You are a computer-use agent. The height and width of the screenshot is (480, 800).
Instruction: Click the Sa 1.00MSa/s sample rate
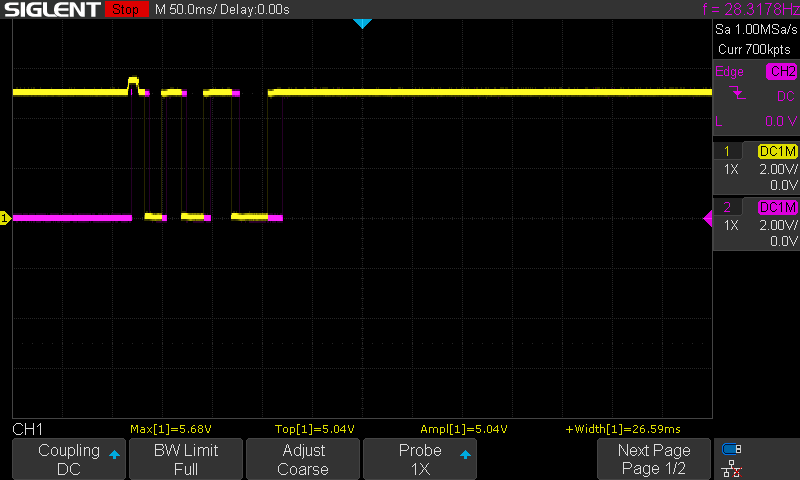pyautogui.click(x=756, y=29)
